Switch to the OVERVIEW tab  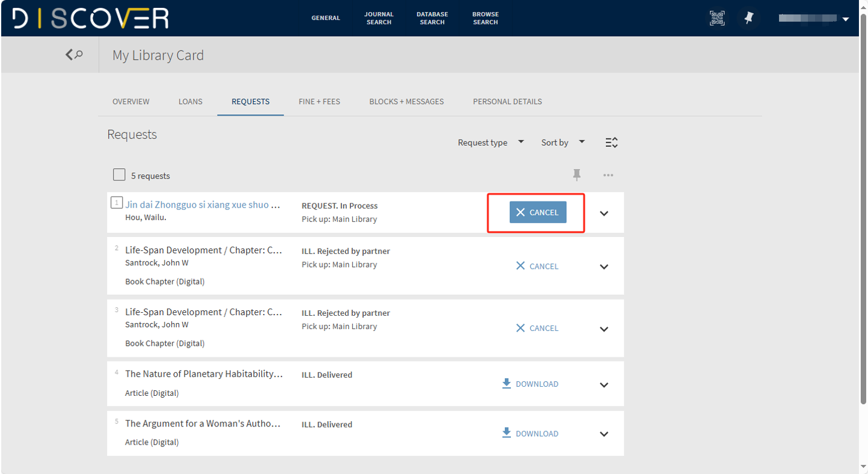131,102
